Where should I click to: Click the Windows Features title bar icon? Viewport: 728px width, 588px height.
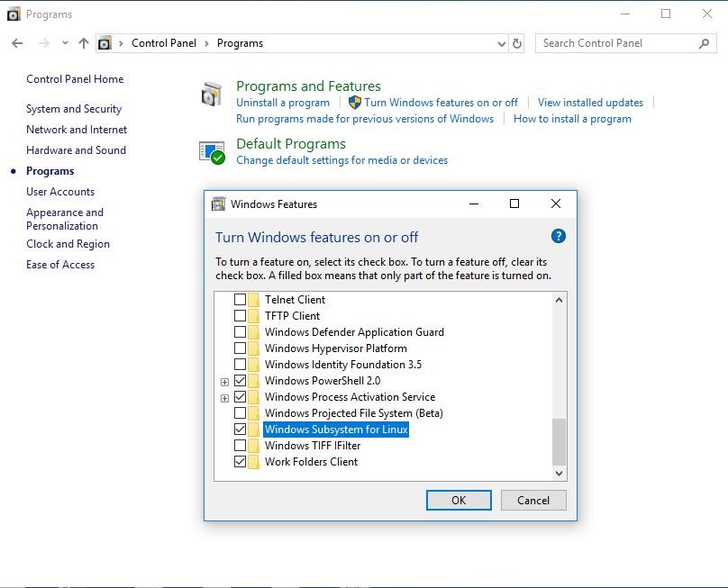point(218,204)
